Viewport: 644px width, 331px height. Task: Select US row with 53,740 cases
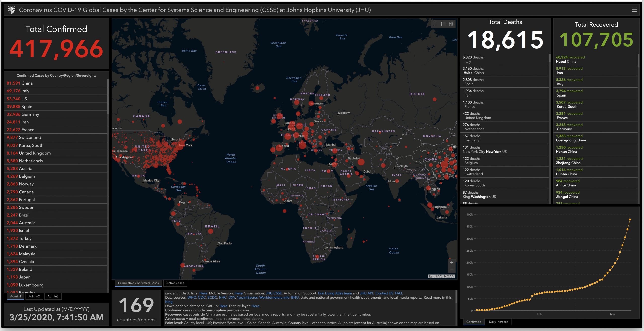coord(56,99)
